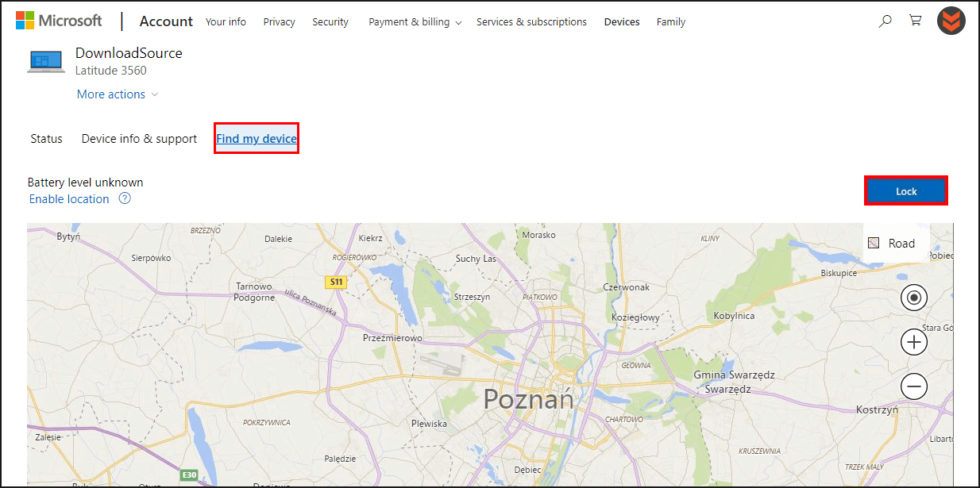Click the Koziegłowy map label
The image size is (980, 488).
635,317
